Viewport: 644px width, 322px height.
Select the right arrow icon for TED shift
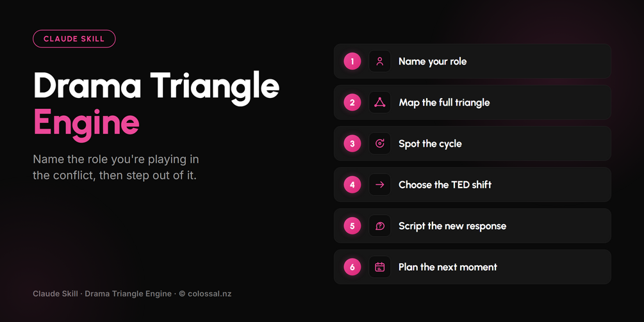379,184
